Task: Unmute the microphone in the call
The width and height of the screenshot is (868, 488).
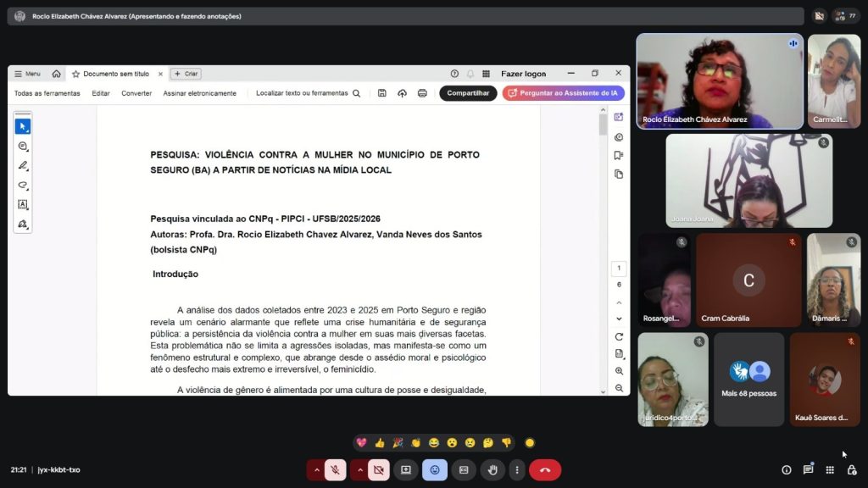Action: pos(336,469)
